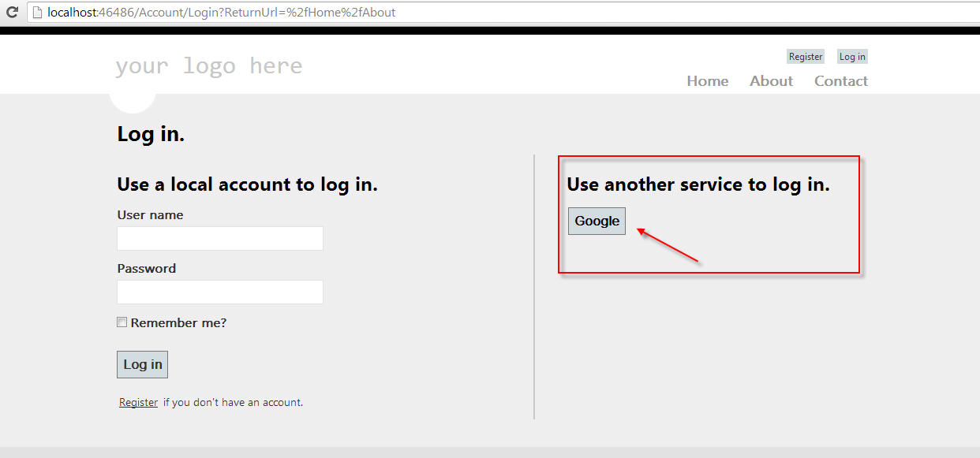Click the 'Use a local account' heading
Screen dimensions: 980x458
pos(247,184)
